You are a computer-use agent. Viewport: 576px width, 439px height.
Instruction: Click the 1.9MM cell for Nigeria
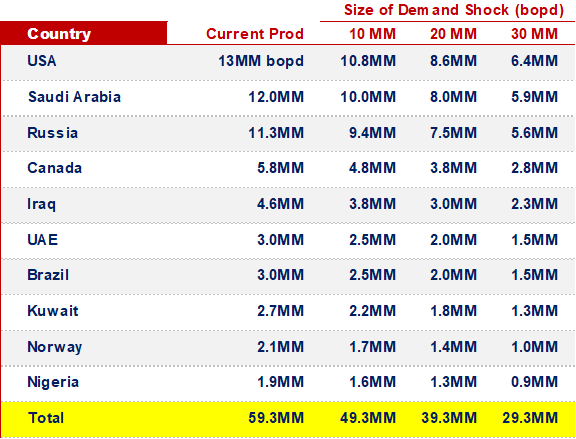[281, 382]
